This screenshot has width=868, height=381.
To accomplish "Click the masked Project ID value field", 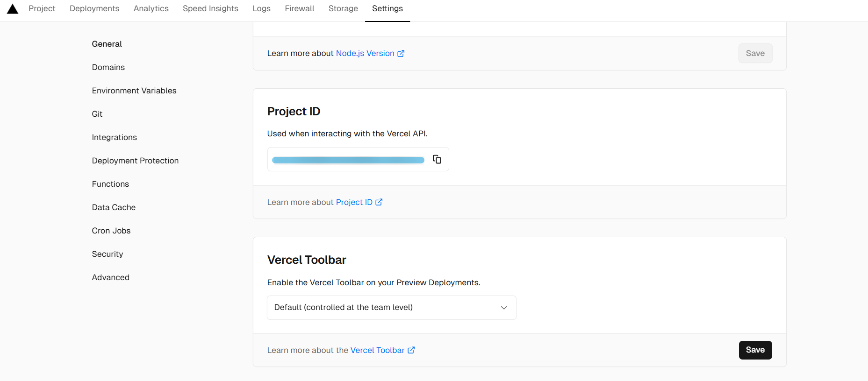I will click(x=348, y=160).
